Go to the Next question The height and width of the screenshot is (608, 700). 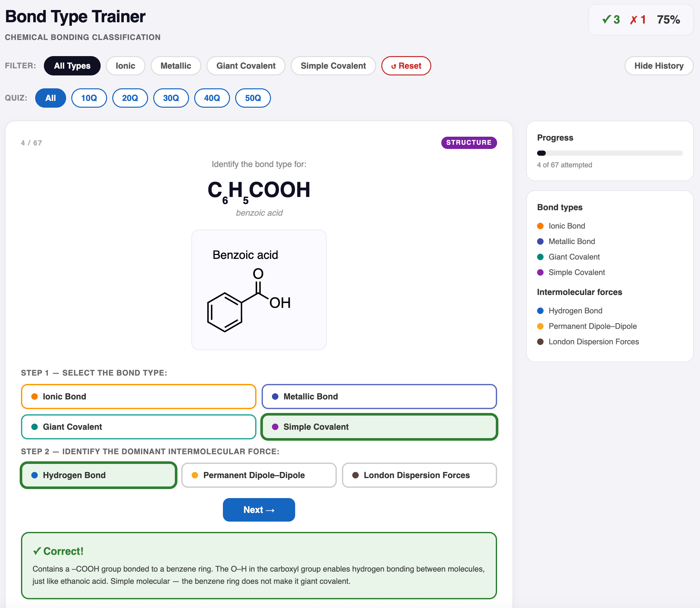[x=259, y=510]
